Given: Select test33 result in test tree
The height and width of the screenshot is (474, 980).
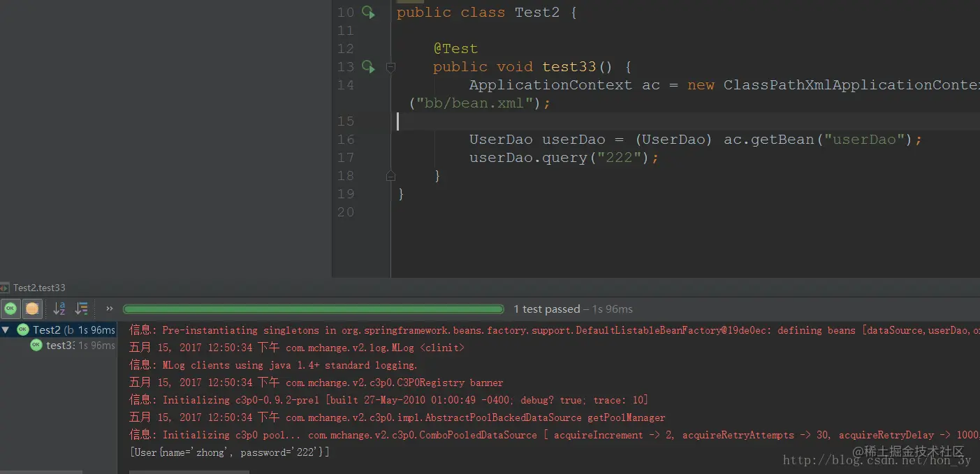Looking at the screenshot, I should 59,346.
